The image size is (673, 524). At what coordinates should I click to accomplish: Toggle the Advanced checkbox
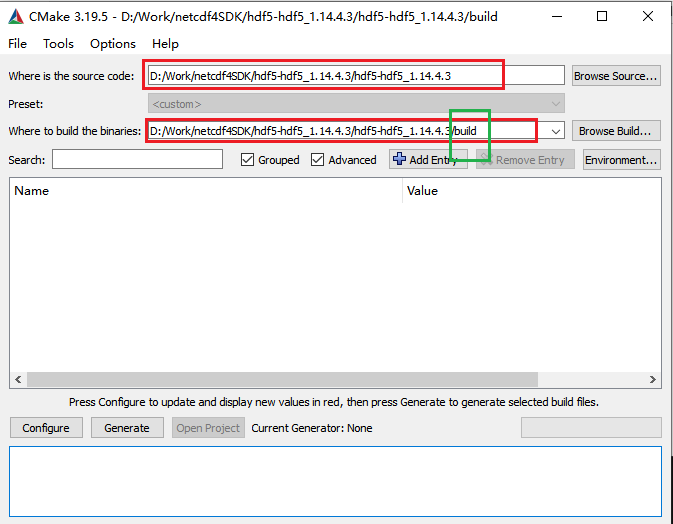pos(317,160)
